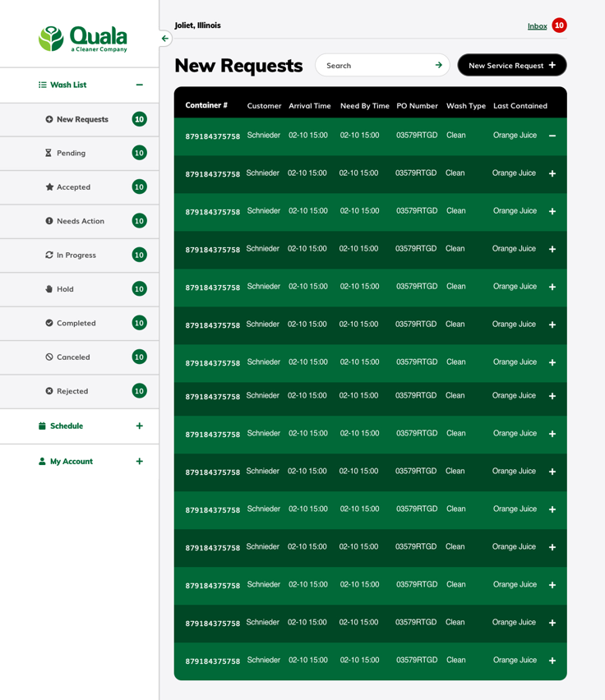Click the Completed checkmark icon
This screenshot has width=605, height=700.
49,323
